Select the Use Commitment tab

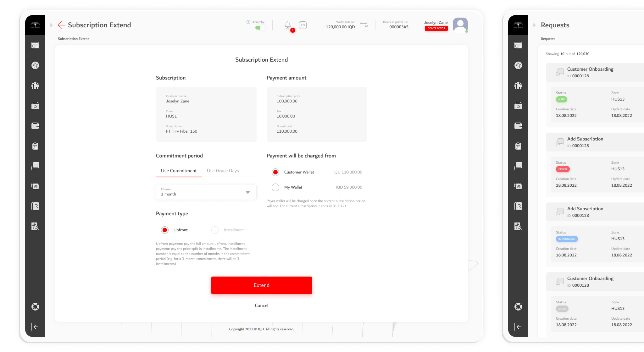tap(179, 171)
